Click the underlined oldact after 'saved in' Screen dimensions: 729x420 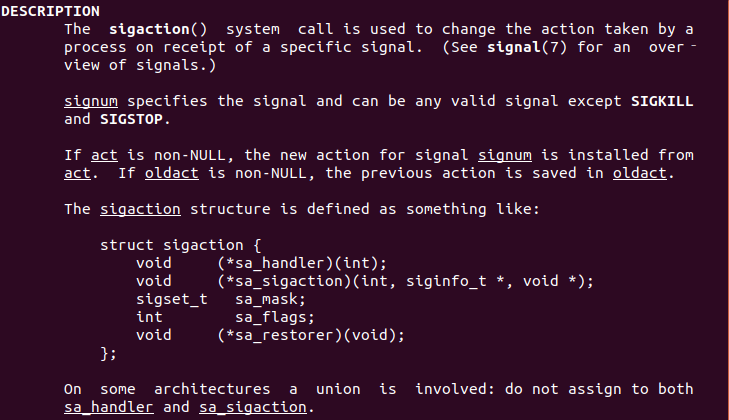coord(640,173)
